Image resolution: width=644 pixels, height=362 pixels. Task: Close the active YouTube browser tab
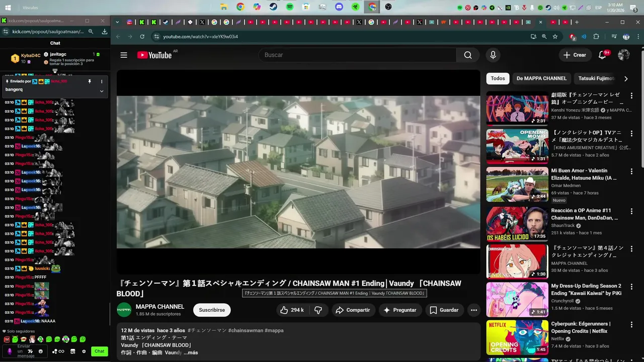click(541, 22)
